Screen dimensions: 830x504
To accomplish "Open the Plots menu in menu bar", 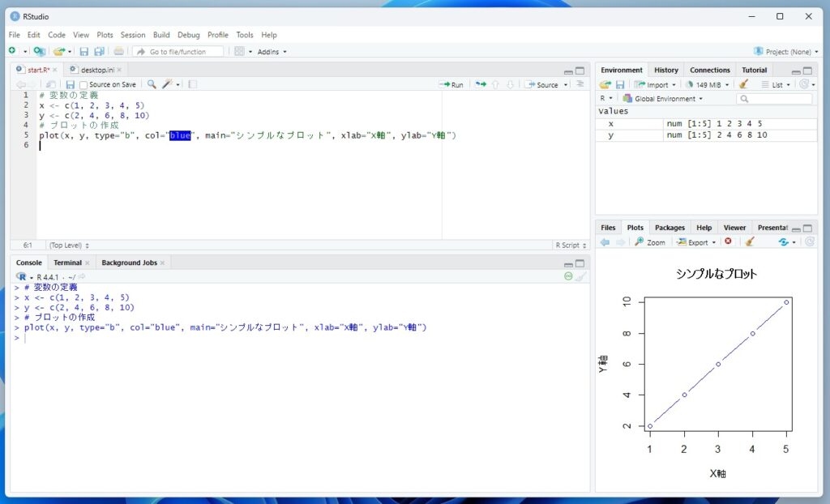I will coord(105,35).
